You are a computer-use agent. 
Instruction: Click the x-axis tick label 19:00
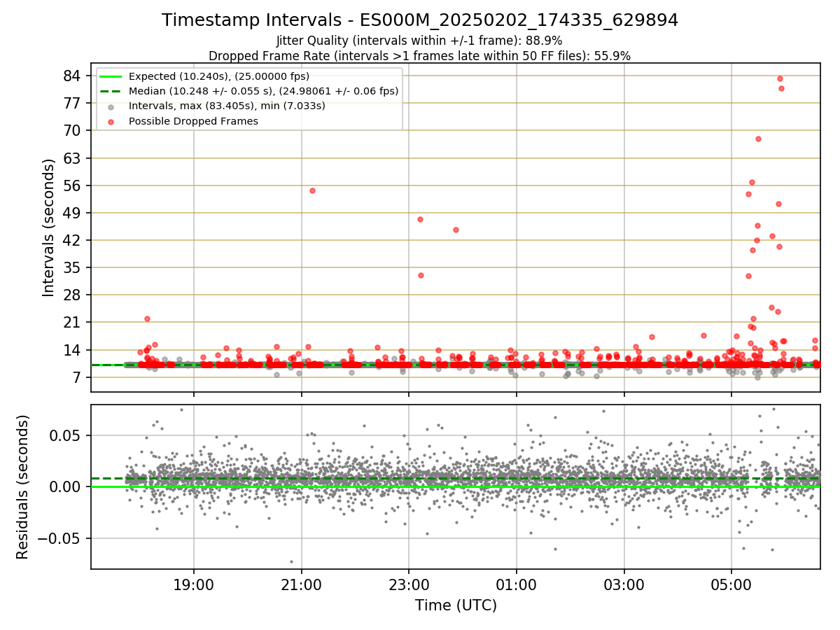click(194, 584)
